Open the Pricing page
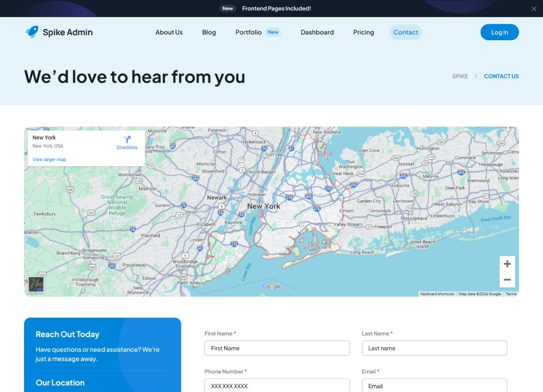The width and height of the screenshot is (543, 392). point(363,32)
